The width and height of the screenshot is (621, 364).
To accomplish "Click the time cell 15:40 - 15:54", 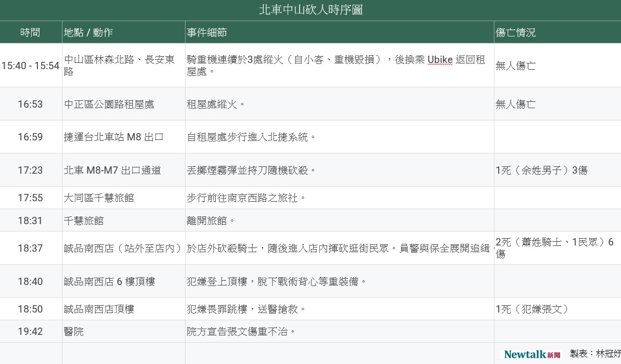I will (x=31, y=66).
